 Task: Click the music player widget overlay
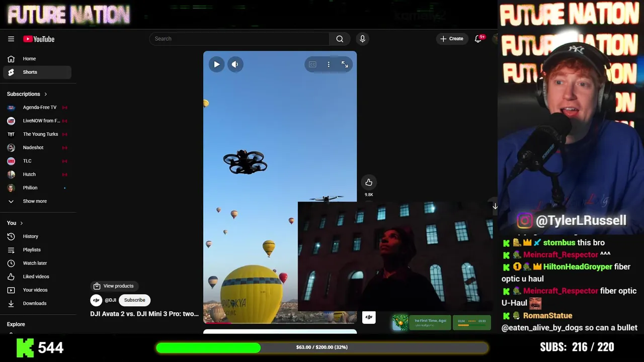[x=442, y=322]
